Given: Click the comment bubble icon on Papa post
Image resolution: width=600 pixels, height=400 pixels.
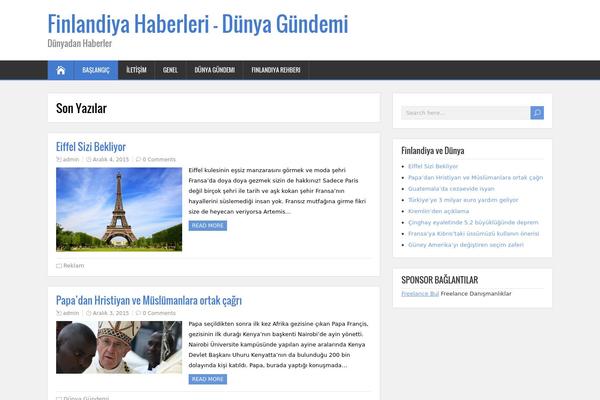Looking at the screenshot, I should coord(139,313).
